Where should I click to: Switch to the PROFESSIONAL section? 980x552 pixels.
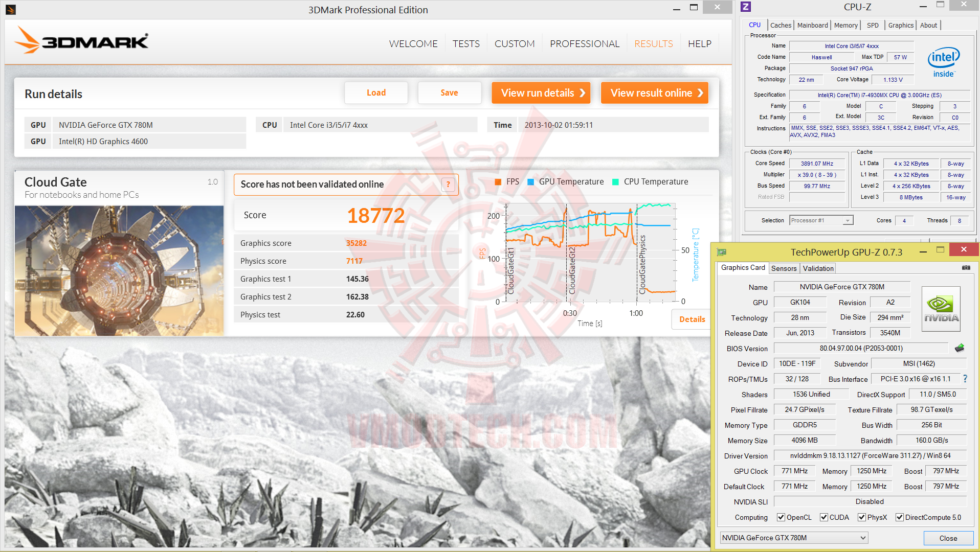click(x=585, y=44)
